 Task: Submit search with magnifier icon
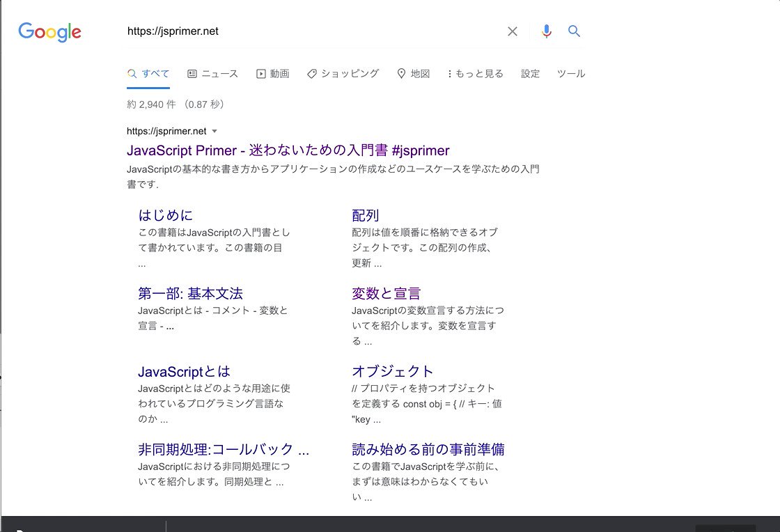coord(574,31)
